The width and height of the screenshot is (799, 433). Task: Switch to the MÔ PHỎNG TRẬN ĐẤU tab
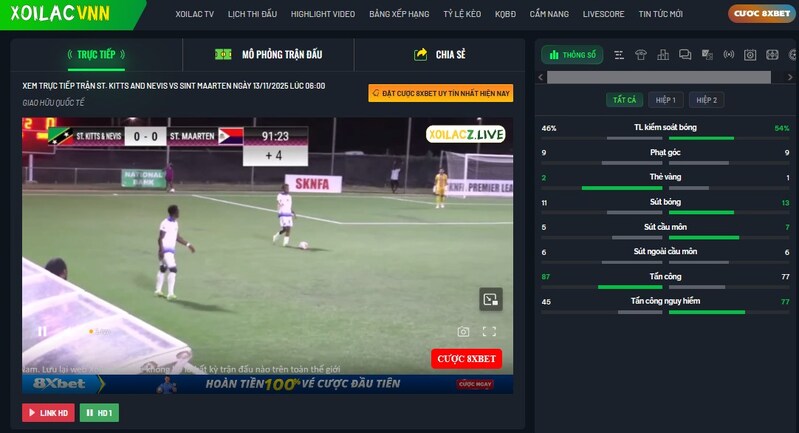coord(269,55)
